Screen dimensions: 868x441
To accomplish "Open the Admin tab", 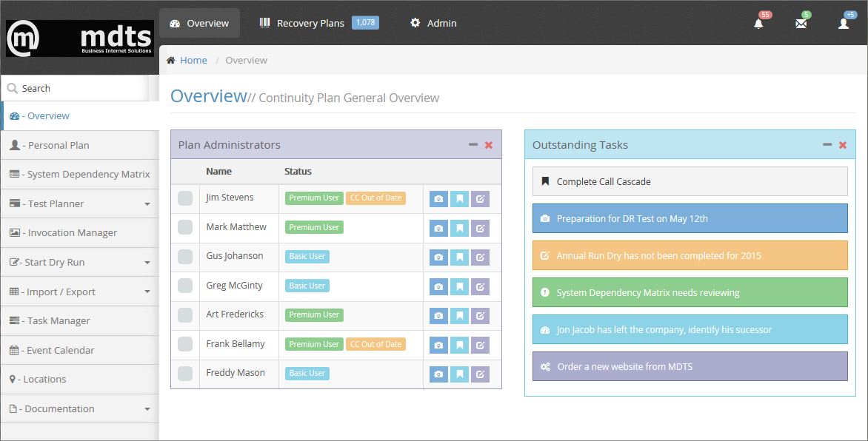I will pos(433,23).
